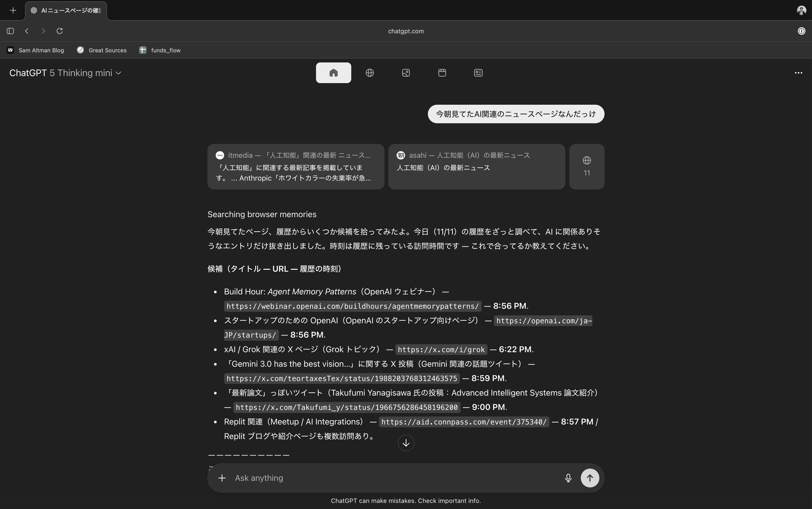The width and height of the screenshot is (812, 509).
Task: Toggle the browser sidebar panel icon
Action: [x=10, y=31]
